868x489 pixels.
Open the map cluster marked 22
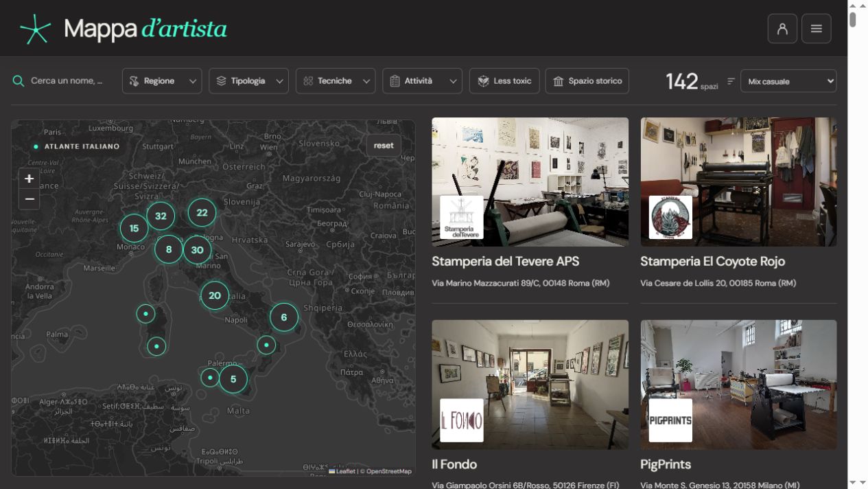pyautogui.click(x=202, y=213)
